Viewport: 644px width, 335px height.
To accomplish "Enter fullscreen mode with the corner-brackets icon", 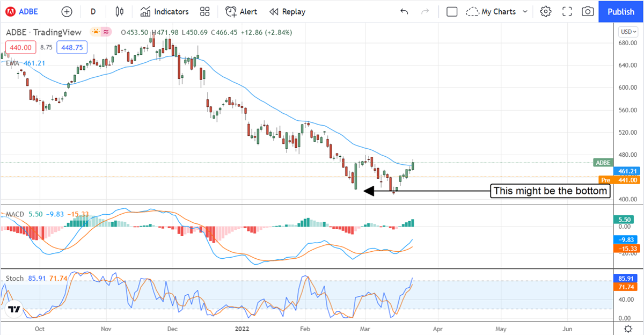I will pos(567,11).
